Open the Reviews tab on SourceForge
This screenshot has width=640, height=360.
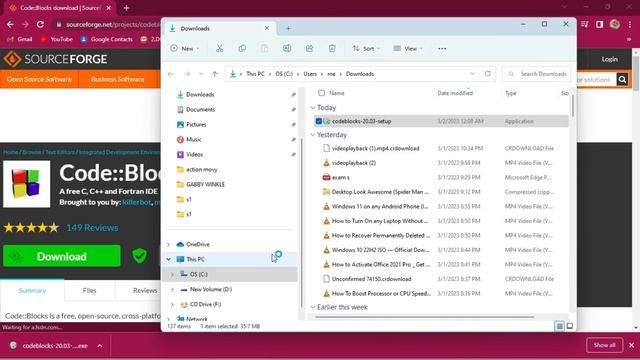click(x=145, y=290)
